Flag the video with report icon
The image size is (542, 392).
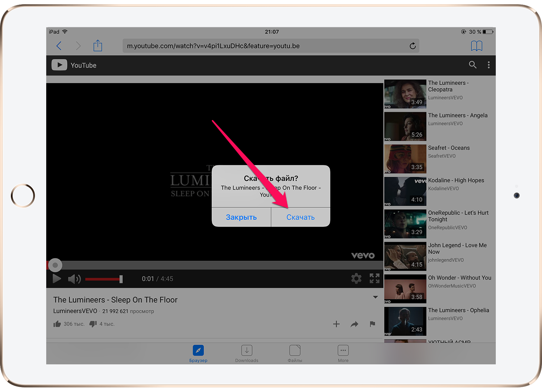point(372,324)
